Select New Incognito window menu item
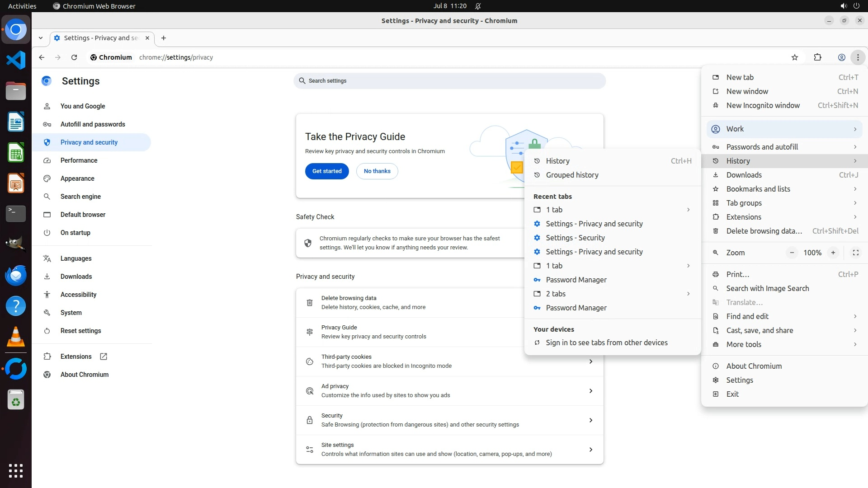The width and height of the screenshot is (868, 488). point(763,105)
